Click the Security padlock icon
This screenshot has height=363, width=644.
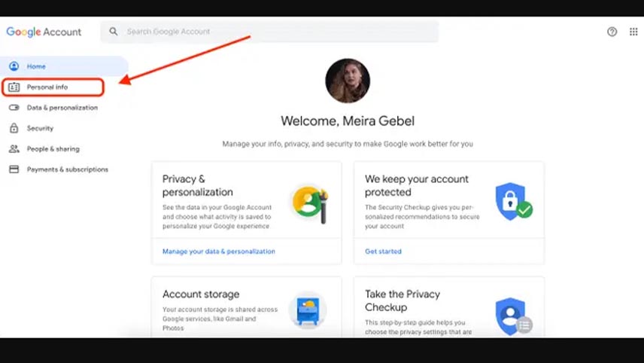14,128
